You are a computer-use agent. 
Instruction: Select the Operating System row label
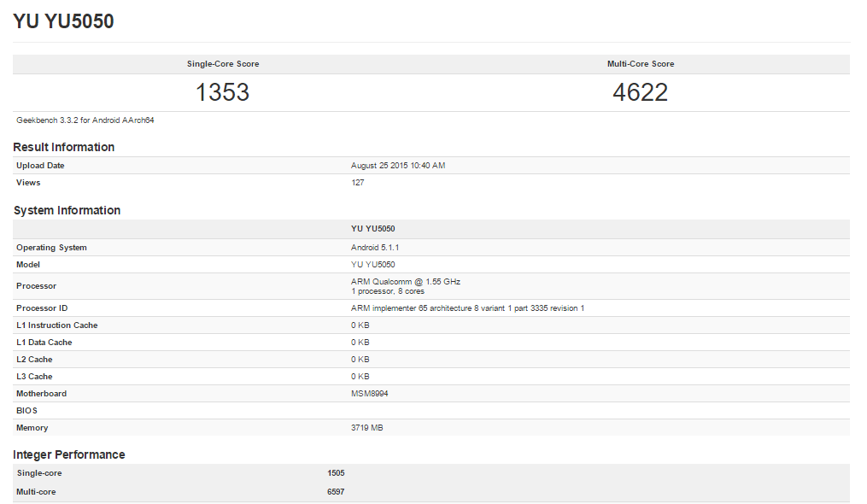point(51,247)
